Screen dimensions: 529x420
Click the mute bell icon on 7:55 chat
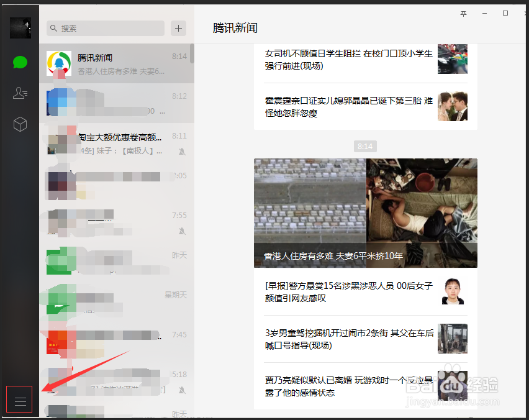click(182, 231)
